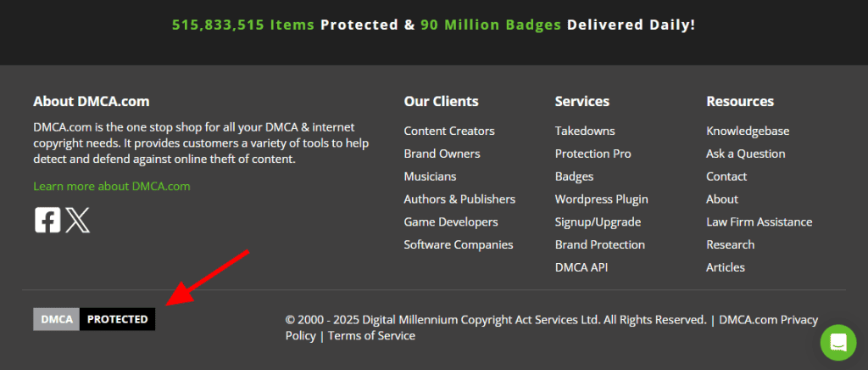The width and height of the screenshot is (868, 370).
Task: Go to Brand Owners page
Action: click(442, 154)
